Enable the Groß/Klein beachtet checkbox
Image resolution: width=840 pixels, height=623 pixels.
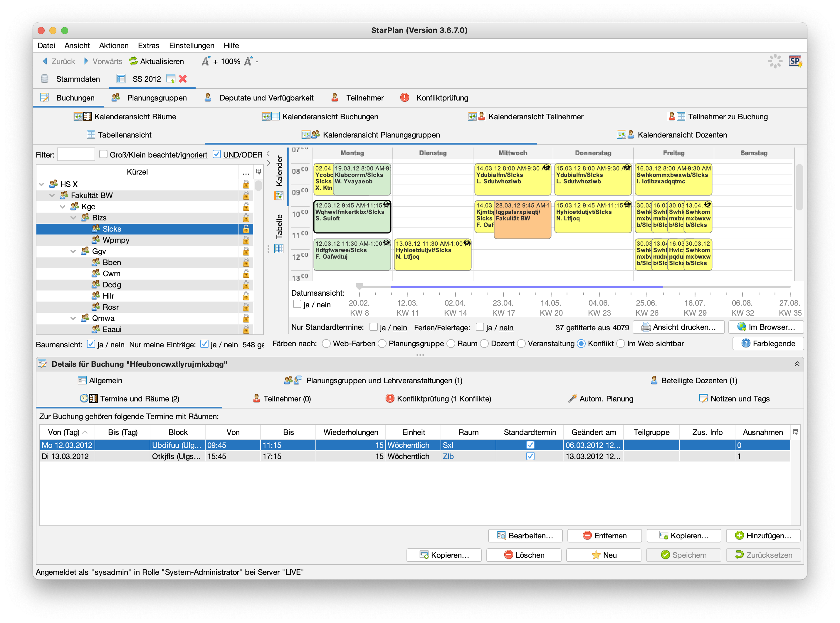pyautogui.click(x=103, y=154)
